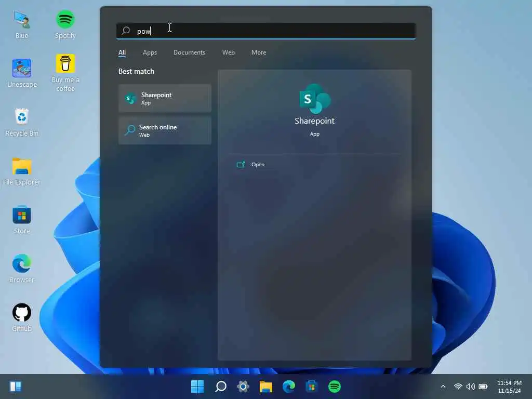Open the Recycle Bin desktop icon
Viewport: 532px width, 399px height.
pos(22,122)
